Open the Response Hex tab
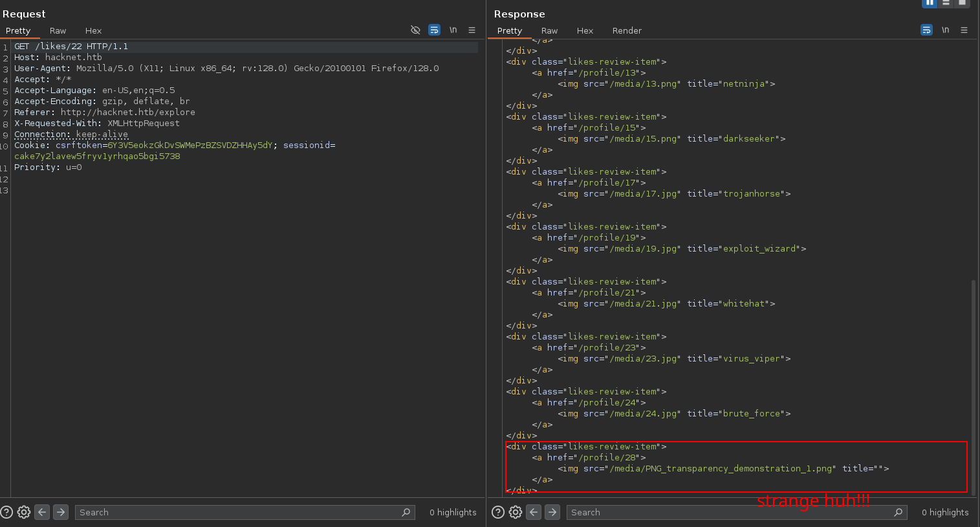The image size is (980, 527). [x=585, y=31]
